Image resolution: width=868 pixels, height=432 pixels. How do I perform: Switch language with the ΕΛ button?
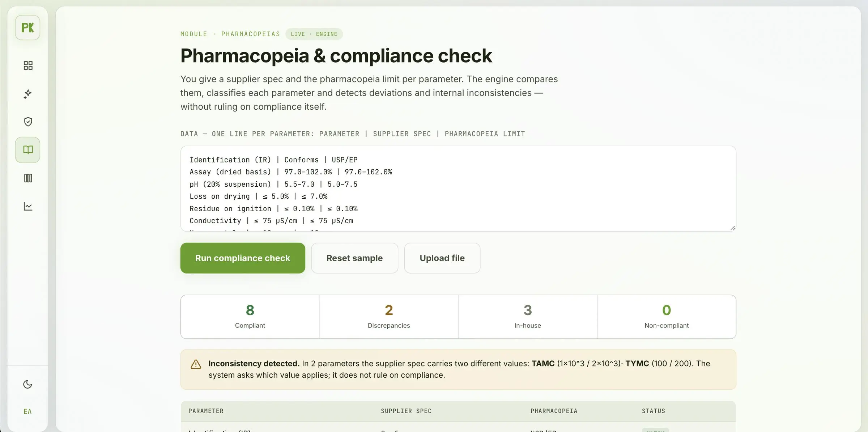[x=27, y=411]
